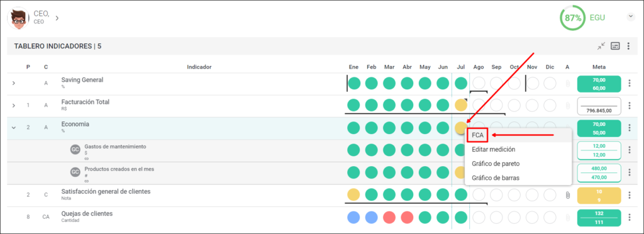Click the Dic month column header

550,67
